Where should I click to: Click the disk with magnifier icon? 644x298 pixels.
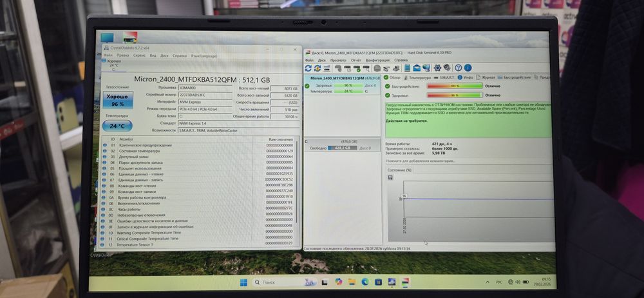[366, 68]
